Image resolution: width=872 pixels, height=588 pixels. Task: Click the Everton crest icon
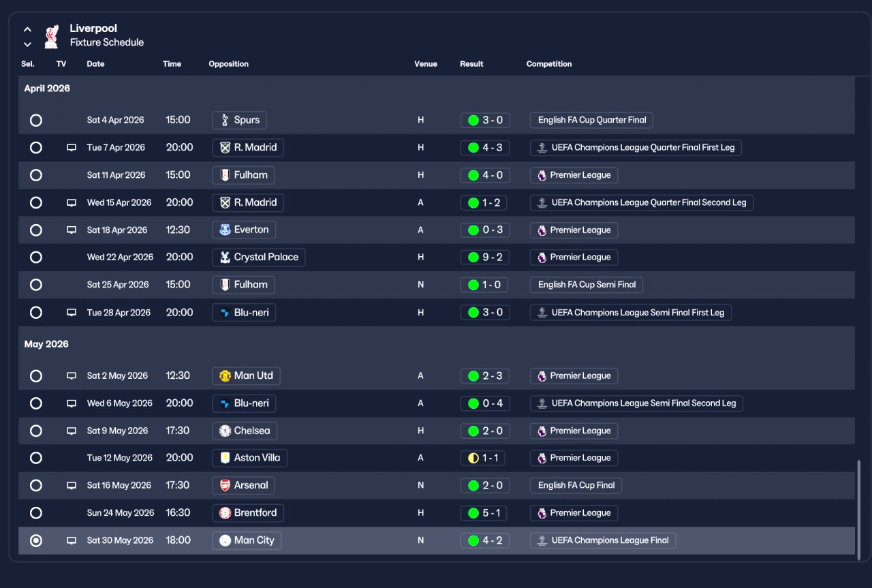click(x=225, y=230)
